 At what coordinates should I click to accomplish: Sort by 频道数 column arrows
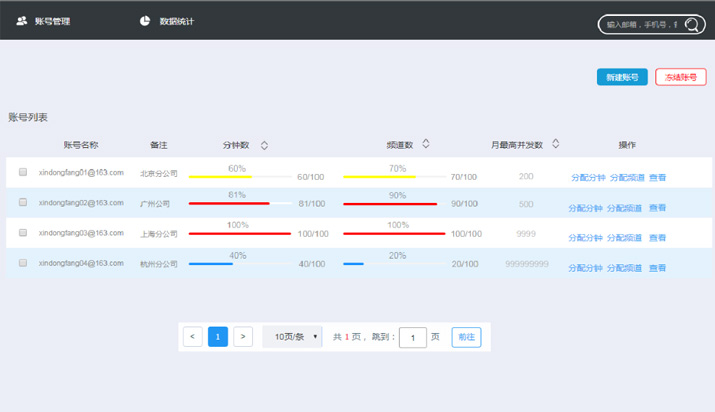click(x=426, y=144)
